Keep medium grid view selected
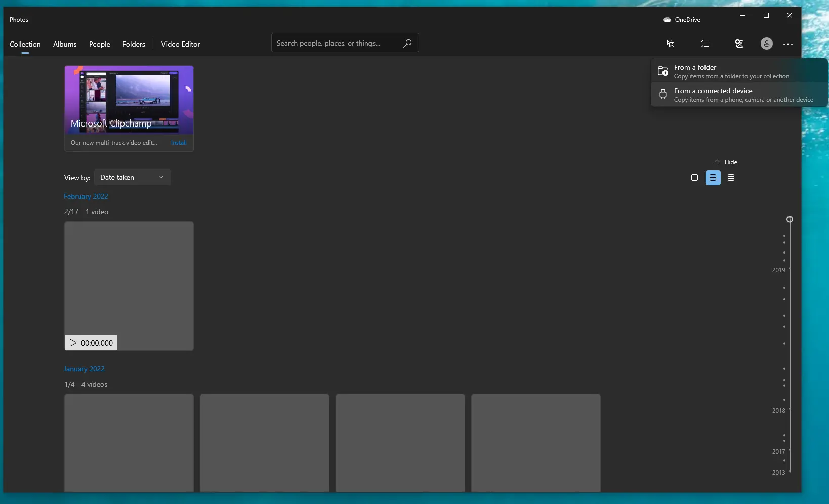The width and height of the screenshot is (829, 504). click(713, 178)
